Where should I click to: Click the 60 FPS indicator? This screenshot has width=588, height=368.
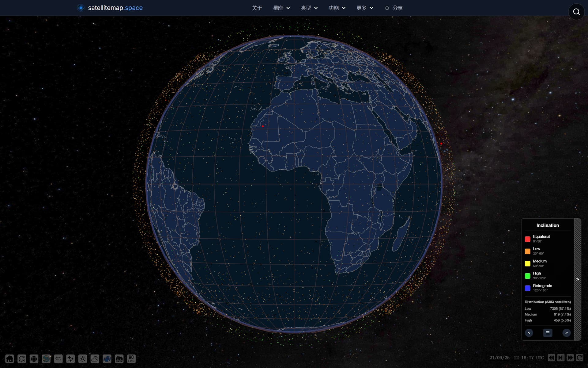[x=131, y=358]
